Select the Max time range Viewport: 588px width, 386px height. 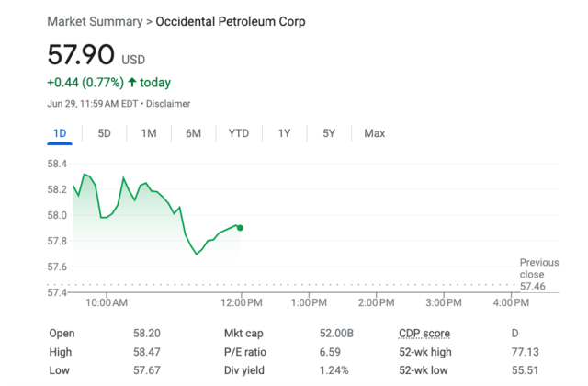click(374, 133)
